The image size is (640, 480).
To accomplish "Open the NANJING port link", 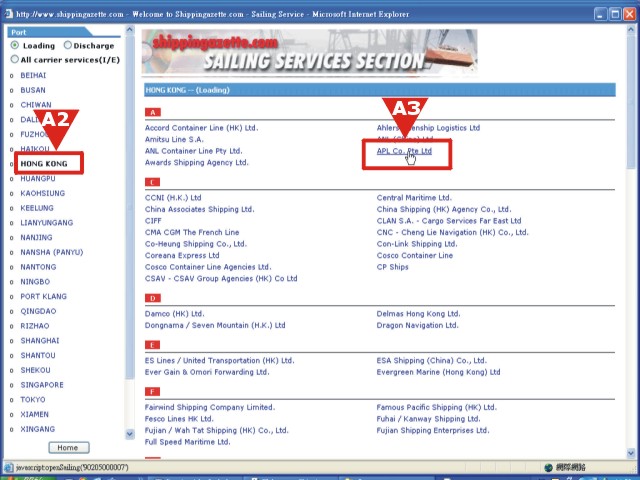I will [36, 238].
